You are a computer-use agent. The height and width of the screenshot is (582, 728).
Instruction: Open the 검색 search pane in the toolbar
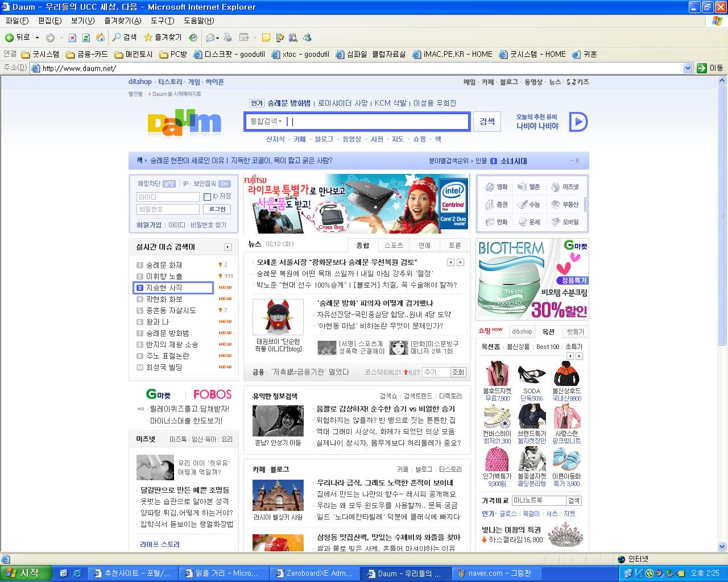point(124,38)
